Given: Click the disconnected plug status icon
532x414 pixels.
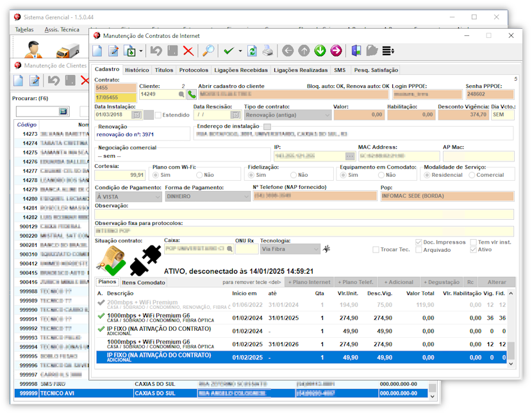Looking at the screenshot, I should click(x=144, y=260).
